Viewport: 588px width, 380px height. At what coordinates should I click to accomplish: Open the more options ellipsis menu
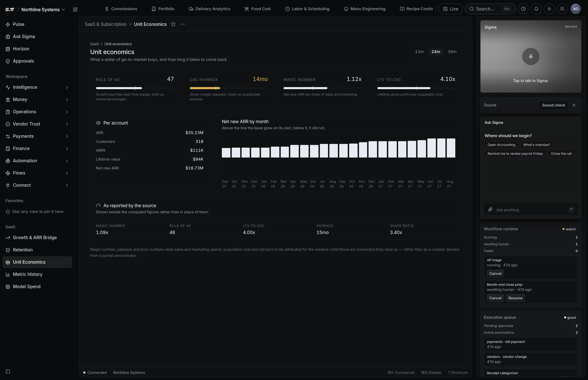183,24
